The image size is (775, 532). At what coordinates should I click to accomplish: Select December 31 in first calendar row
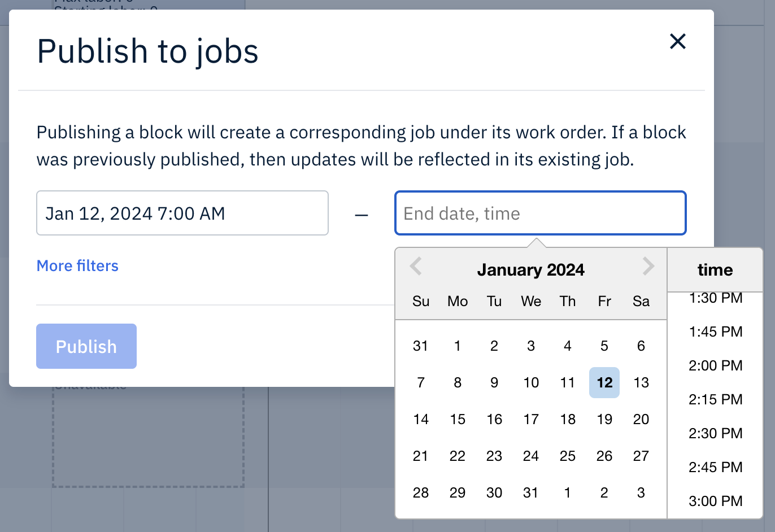pos(421,346)
